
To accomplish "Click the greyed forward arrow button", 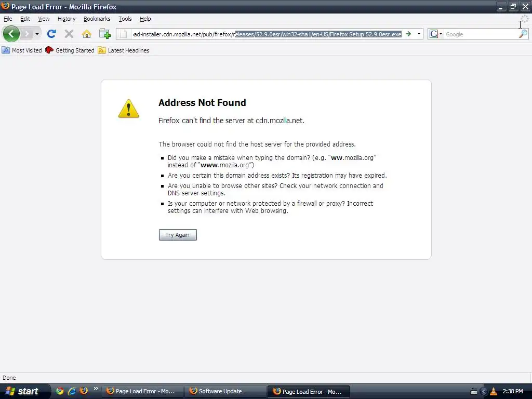I will [26, 34].
